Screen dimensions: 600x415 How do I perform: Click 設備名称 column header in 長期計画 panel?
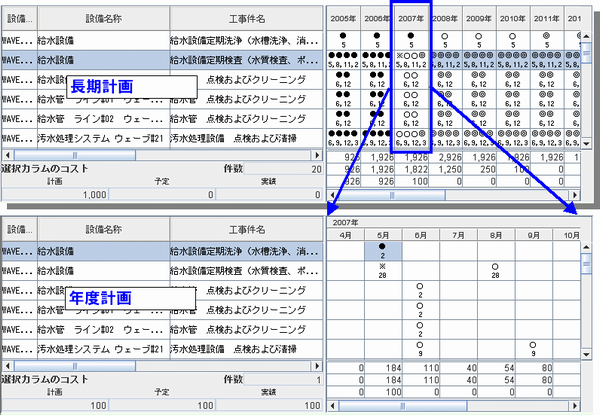coord(103,18)
